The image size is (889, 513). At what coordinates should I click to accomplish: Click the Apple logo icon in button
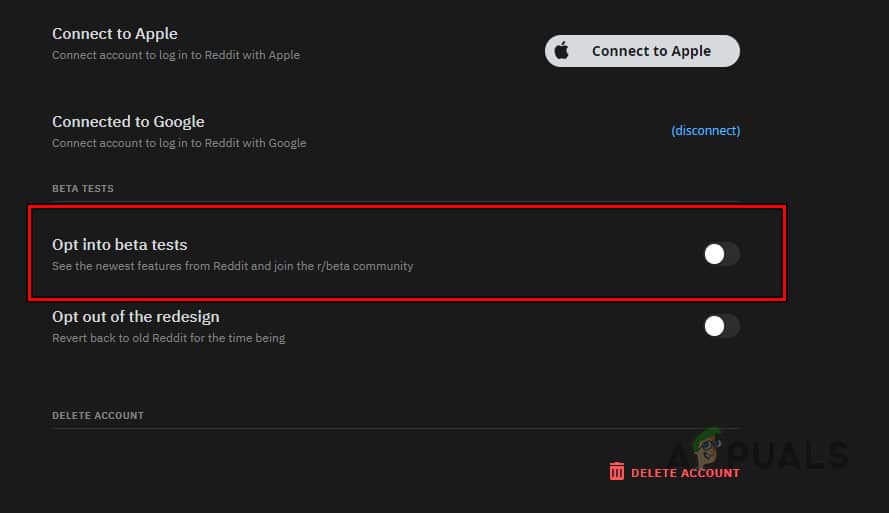pos(561,50)
